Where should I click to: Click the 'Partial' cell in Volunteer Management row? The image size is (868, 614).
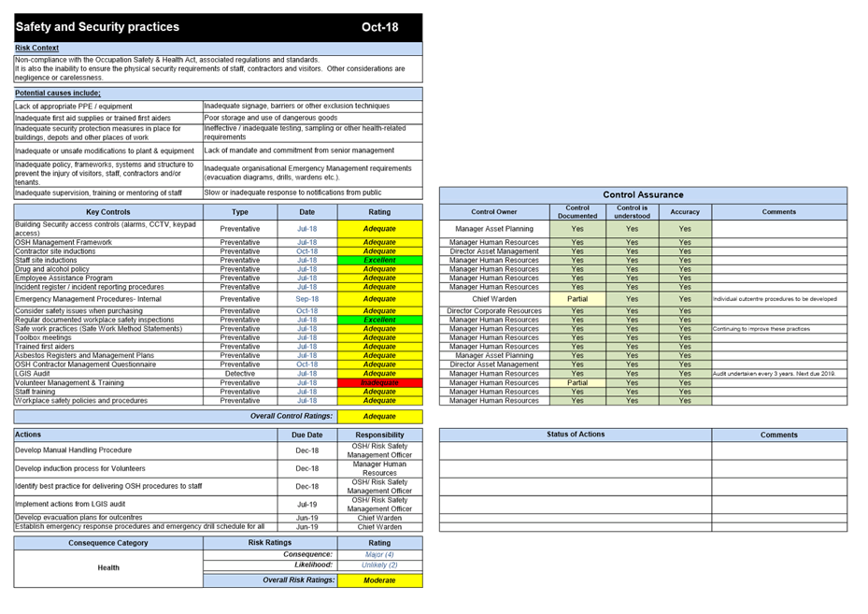point(577,382)
